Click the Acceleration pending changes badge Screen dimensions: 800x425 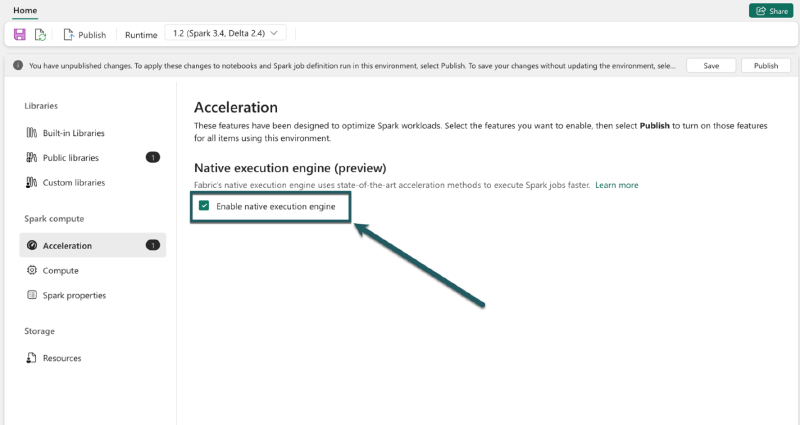tap(153, 245)
